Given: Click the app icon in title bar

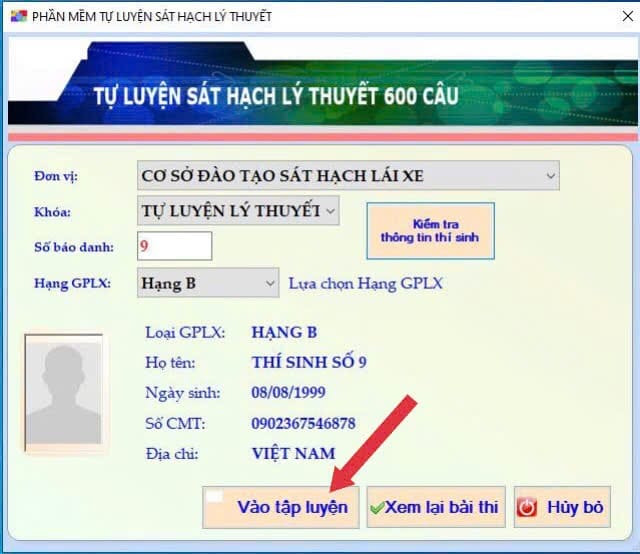Looking at the screenshot, I should click(x=19, y=16).
